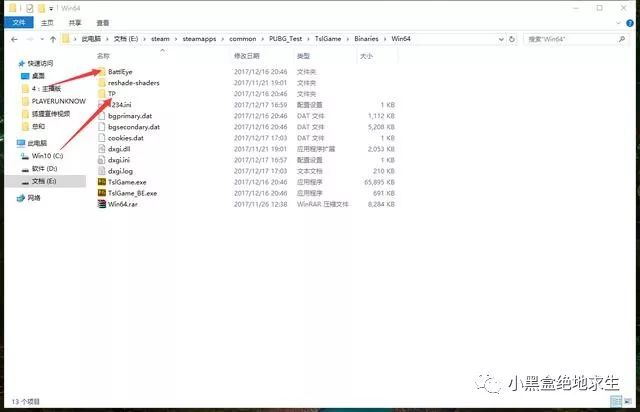This screenshot has width=640, height=412.
Task: Select the TslGame.exe application icon
Action: (x=102, y=182)
